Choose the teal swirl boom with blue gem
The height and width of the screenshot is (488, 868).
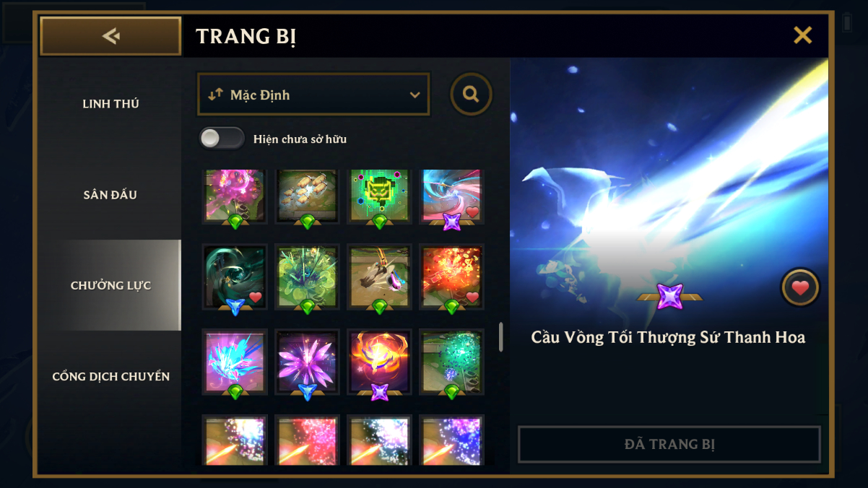(235, 278)
